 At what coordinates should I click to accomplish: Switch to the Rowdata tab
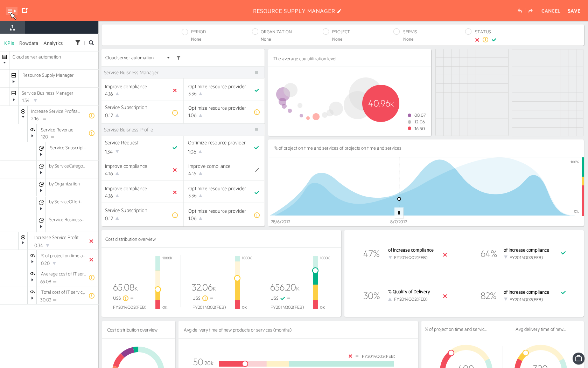point(29,43)
